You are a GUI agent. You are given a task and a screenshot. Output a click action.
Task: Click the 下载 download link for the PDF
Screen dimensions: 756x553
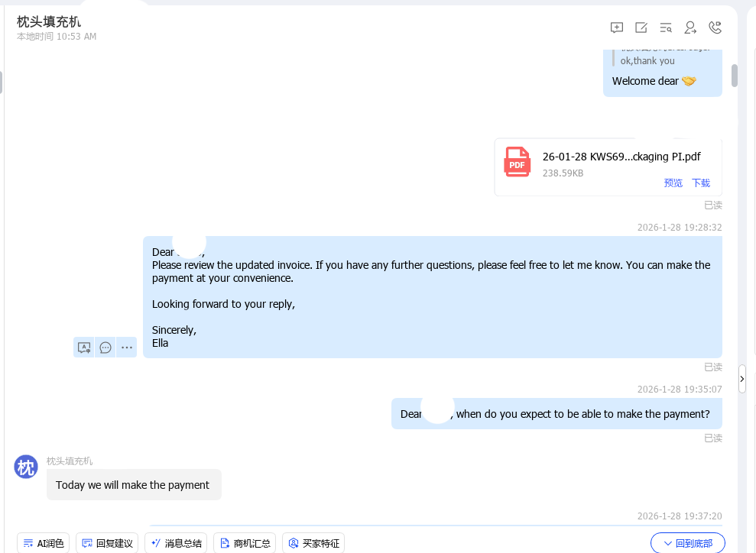pyautogui.click(x=701, y=183)
